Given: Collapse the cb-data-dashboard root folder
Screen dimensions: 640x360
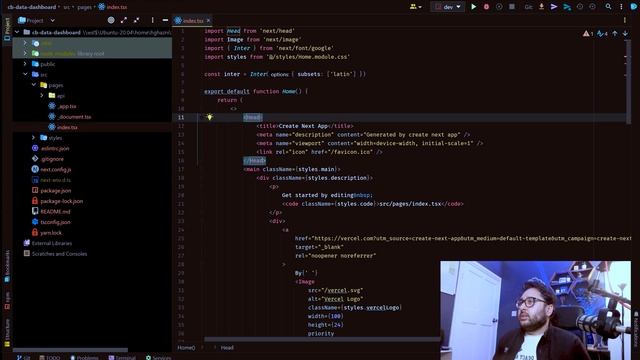Looking at the screenshot, I should point(17,32).
